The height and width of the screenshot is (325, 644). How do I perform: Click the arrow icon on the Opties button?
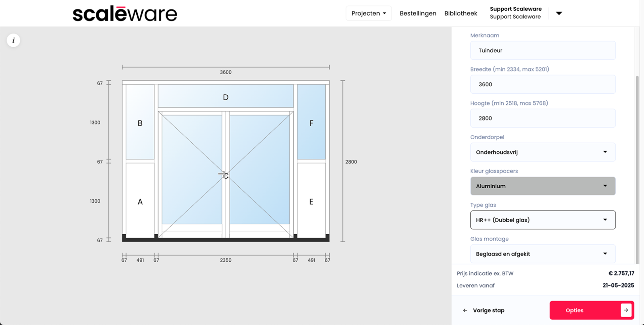pyautogui.click(x=626, y=310)
